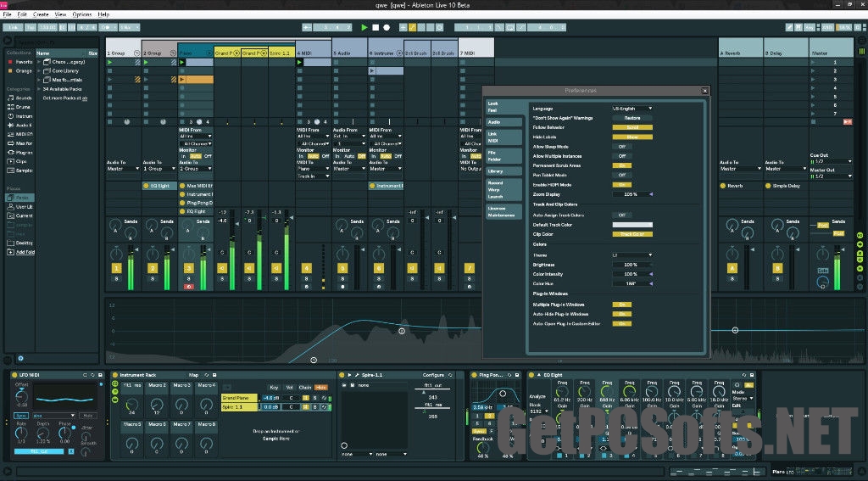Open Licenses Maintenance tab in Preferences
This screenshot has width=868, height=481.
pos(504,212)
